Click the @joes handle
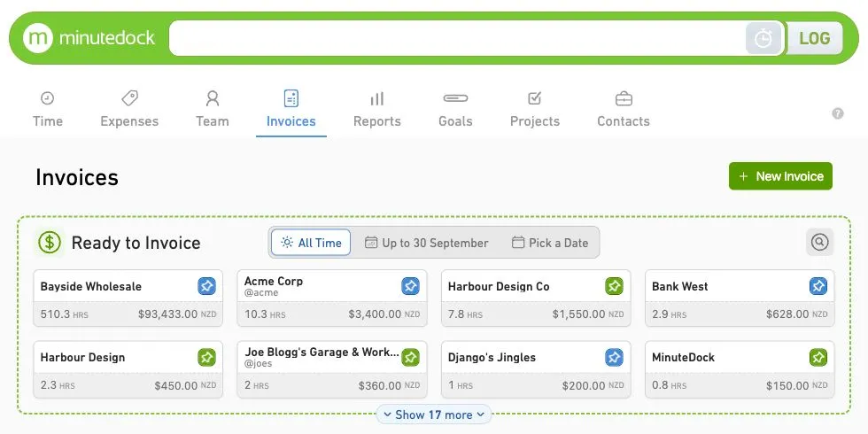The height and width of the screenshot is (434, 868). tap(258, 364)
